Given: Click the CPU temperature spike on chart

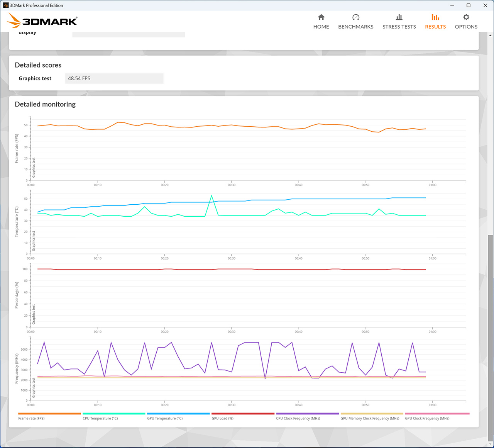Looking at the screenshot, I should point(211,196).
